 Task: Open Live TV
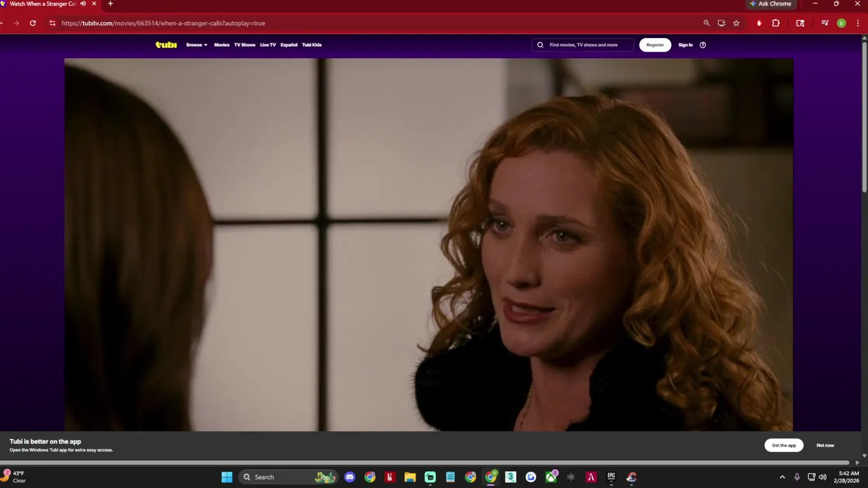click(x=268, y=45)
